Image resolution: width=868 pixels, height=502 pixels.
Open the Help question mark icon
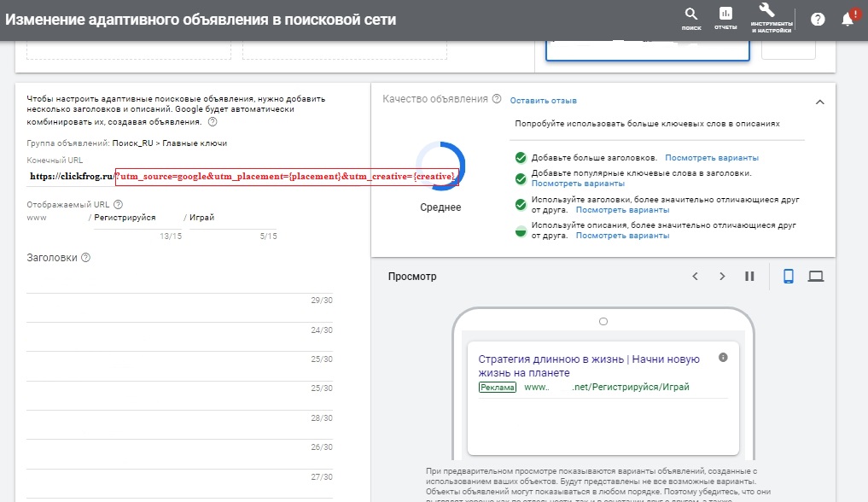point(818,19)
